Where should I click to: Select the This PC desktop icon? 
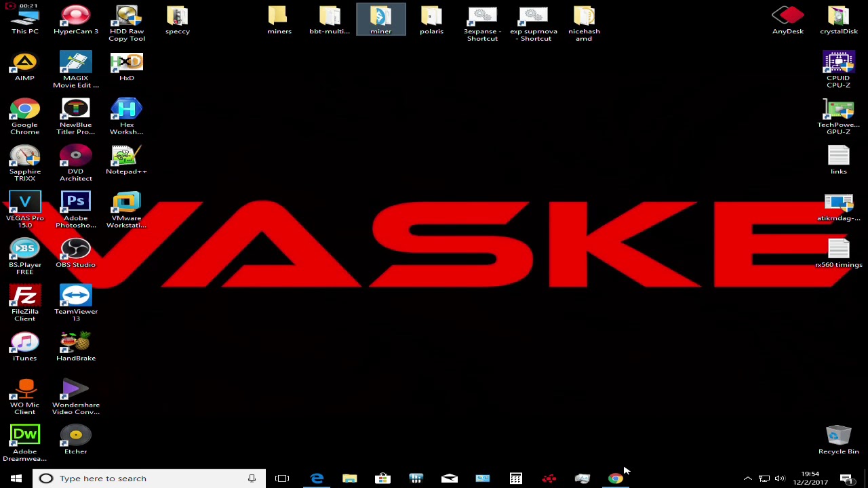point(24,20)
